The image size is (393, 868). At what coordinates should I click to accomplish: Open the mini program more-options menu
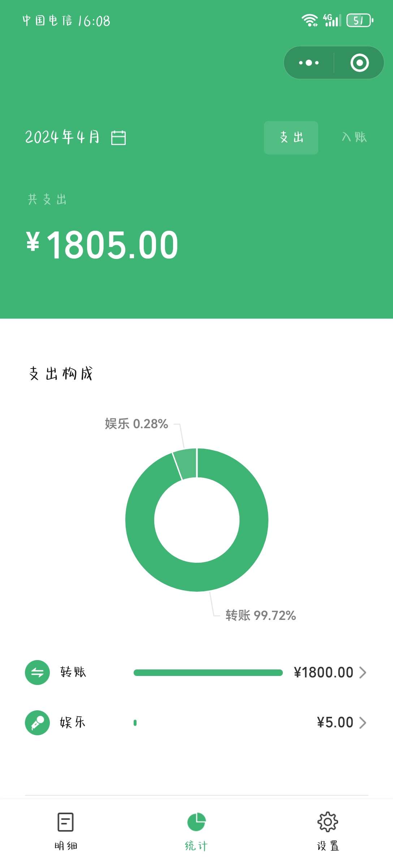[309, 63]
